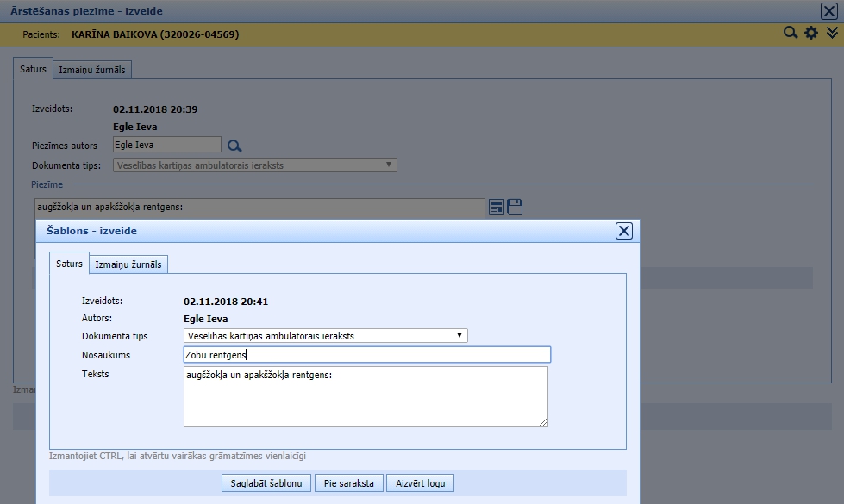Select Saturs tab in Ārstēšanas piezīme window
The height and width of the screenshot is (504, 844).
click(33, 69)
